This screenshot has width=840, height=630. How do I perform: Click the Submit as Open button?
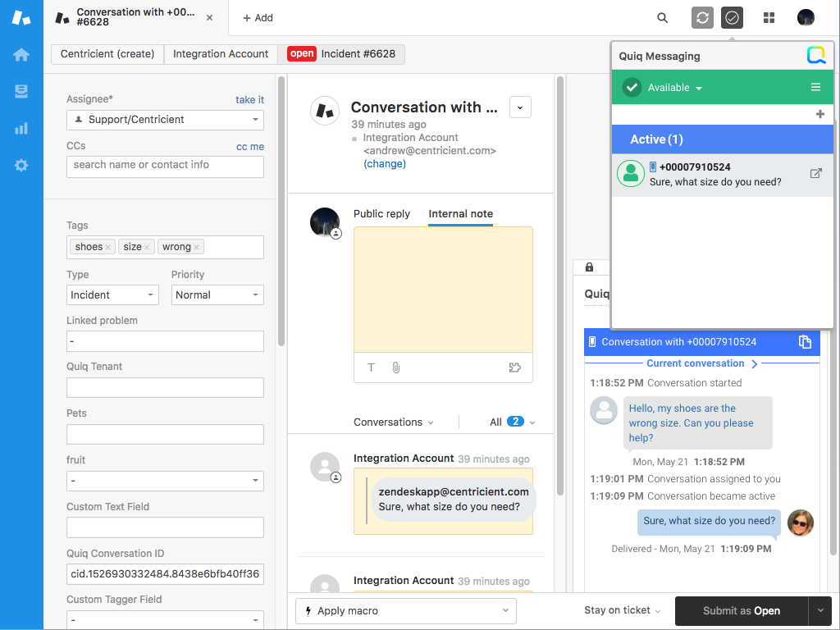pos(741,611)
